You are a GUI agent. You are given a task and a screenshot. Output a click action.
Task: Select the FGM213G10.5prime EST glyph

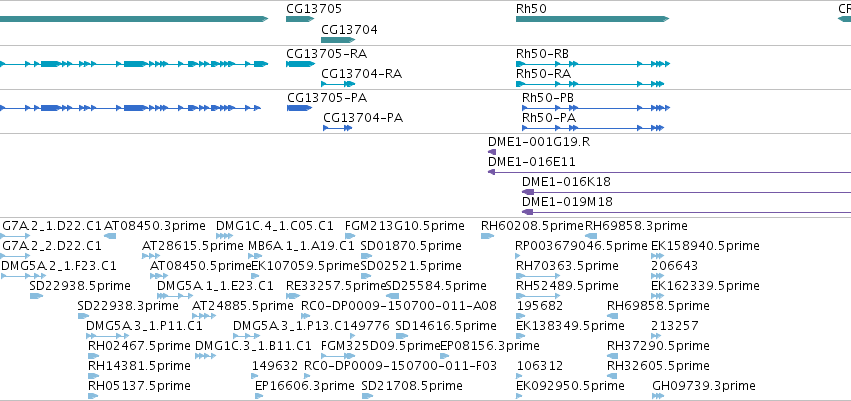[350, 236]
